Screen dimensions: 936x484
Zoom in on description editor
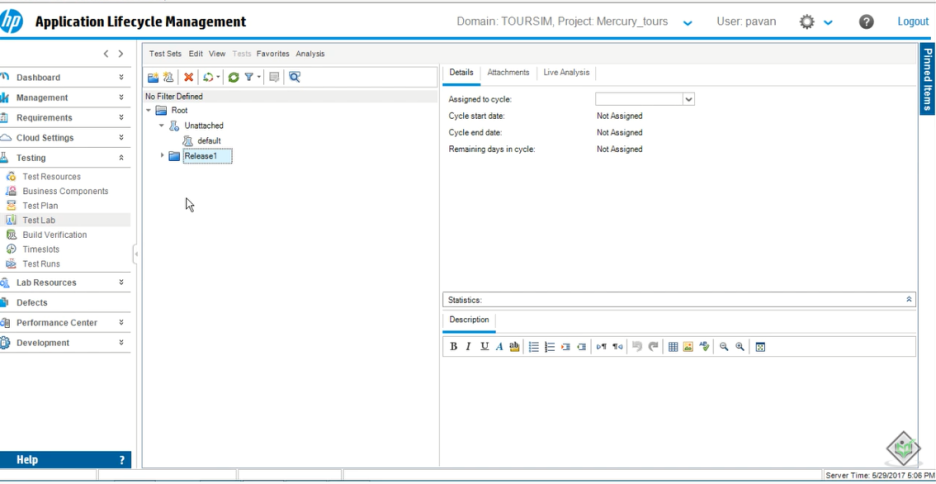[x=740, y=347]
